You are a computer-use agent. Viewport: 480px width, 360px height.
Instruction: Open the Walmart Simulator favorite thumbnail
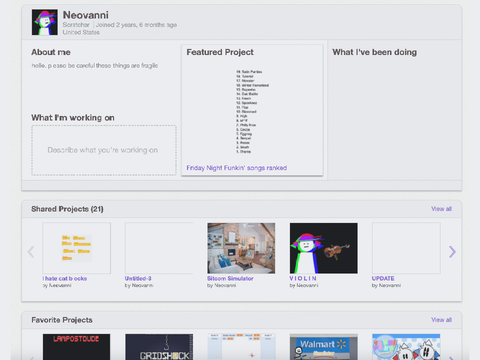point(324,347)
